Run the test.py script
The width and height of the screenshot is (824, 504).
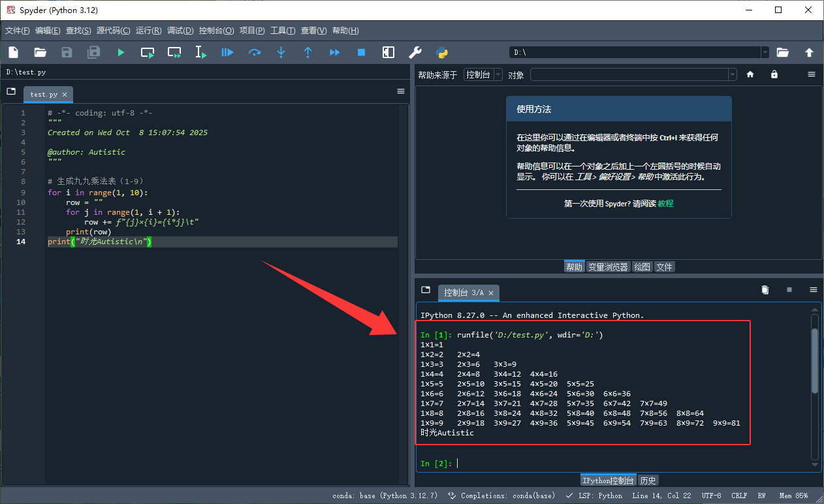[121, 52]
